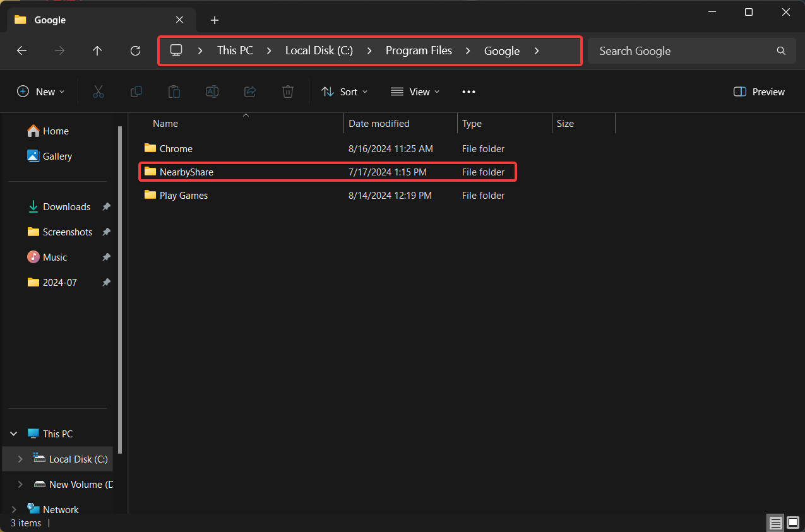The width and height of the screenshot is (805, 532).
Task: Click the pin icon beside Screenshots
Action: pyautogui.click(x=106, y=232)
